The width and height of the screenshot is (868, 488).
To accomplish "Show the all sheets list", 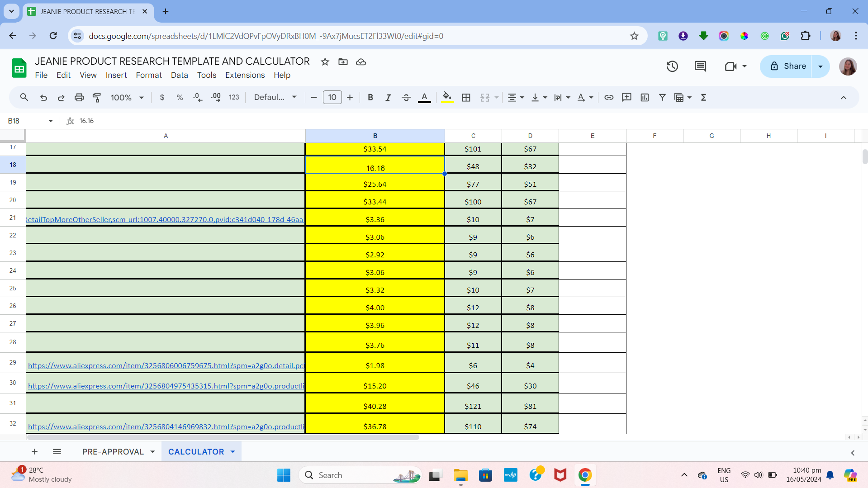I will click(57, 451).
